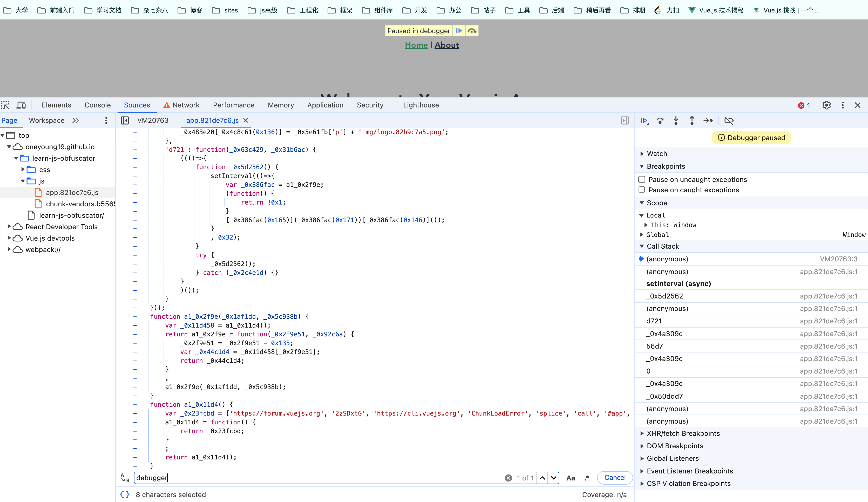This screenshot has height=502, width=868.
Task: Hide navigator sidebar icon
Action: click(x=125, y=121)
